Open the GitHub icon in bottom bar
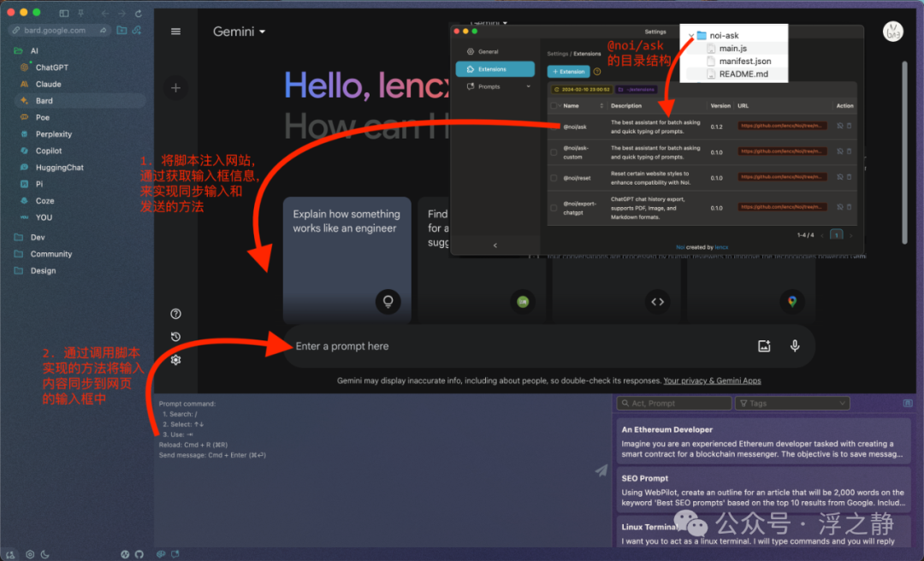The height and width of the screenshot is (561, 924). (x=139, y=554)
